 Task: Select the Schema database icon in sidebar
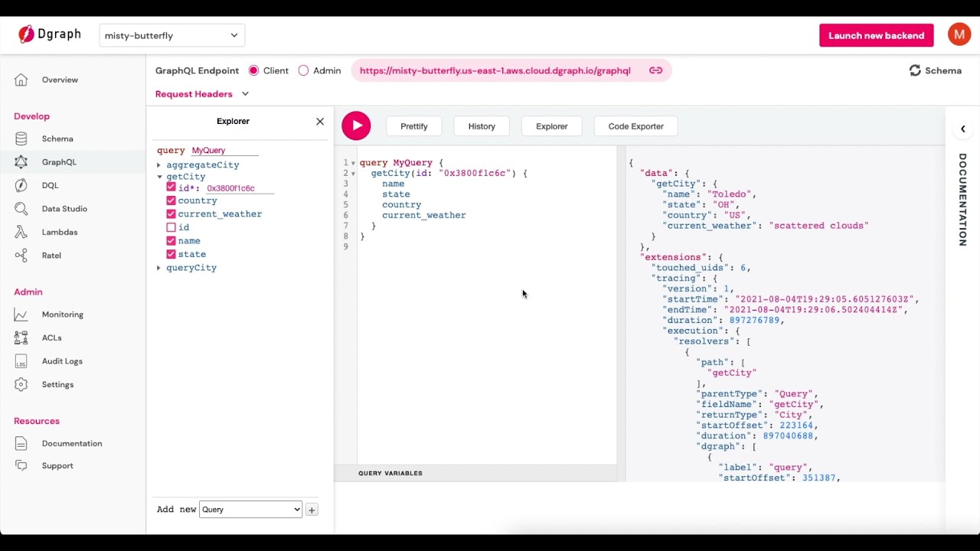(21, 139)
